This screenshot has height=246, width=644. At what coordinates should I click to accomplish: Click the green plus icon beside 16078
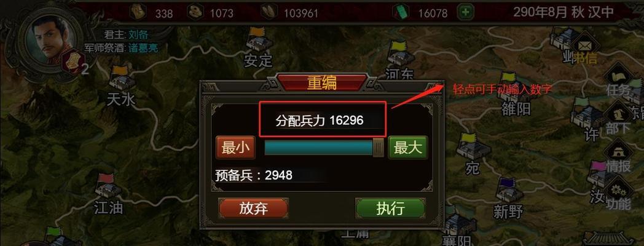coord(465,12)
